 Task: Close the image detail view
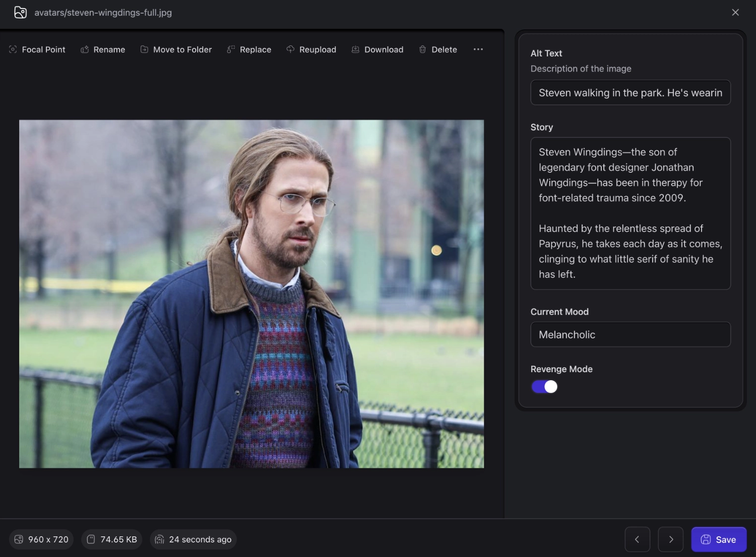[735, 12]
